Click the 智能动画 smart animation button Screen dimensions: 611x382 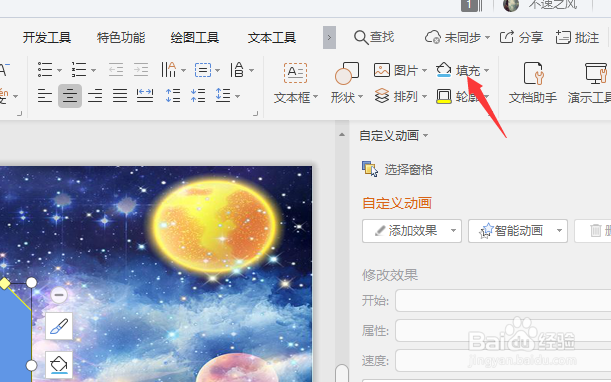[518, 231]
